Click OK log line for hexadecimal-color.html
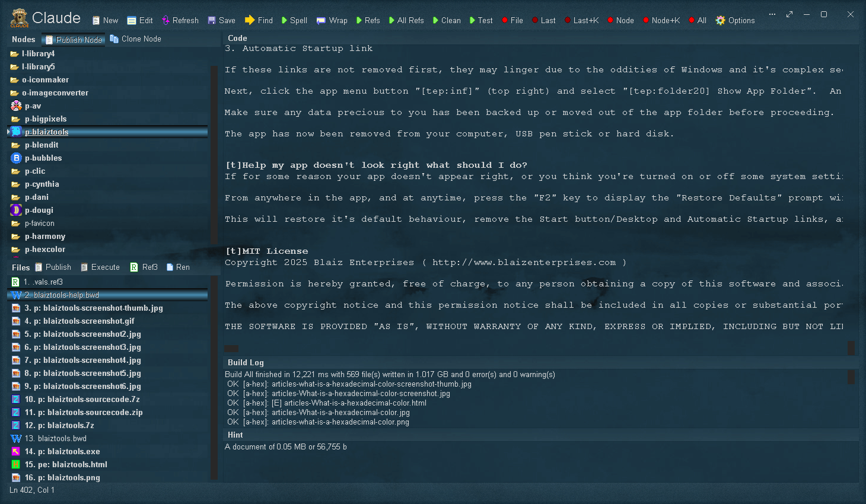This screenshot has width=866, height=504. 327,403
